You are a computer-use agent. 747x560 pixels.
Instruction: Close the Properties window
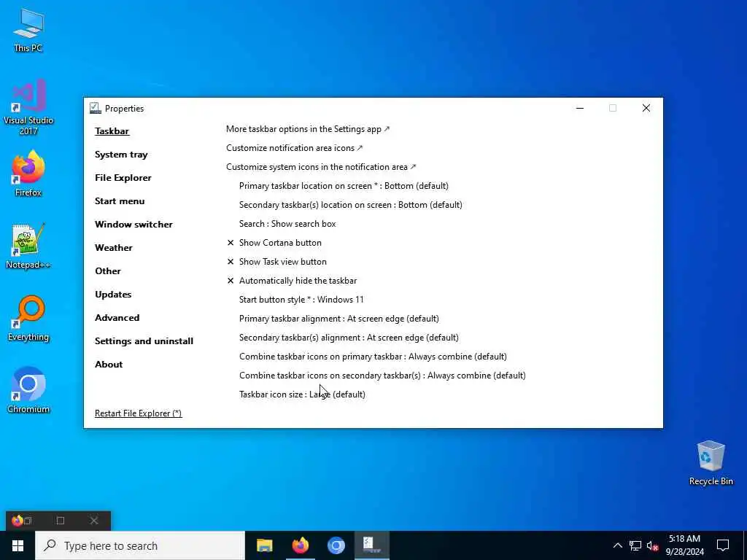pyautogui.click(x=646, y=108)
